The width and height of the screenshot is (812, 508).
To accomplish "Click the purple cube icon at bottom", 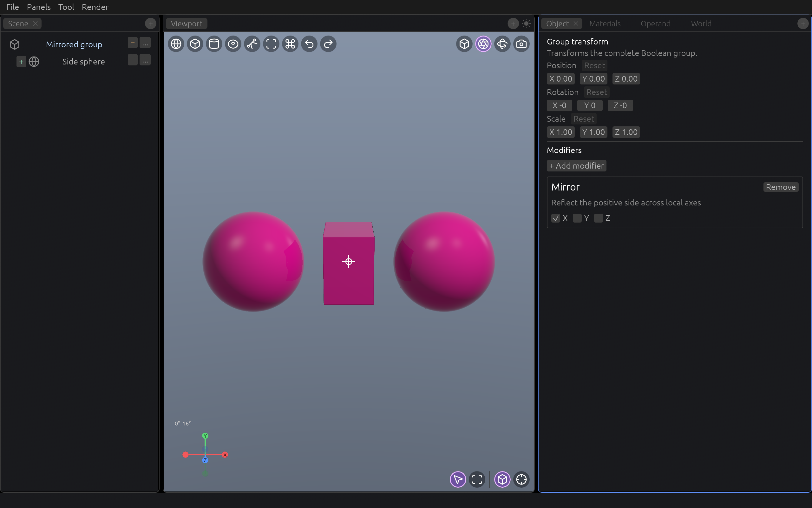I will click(502, 479).
